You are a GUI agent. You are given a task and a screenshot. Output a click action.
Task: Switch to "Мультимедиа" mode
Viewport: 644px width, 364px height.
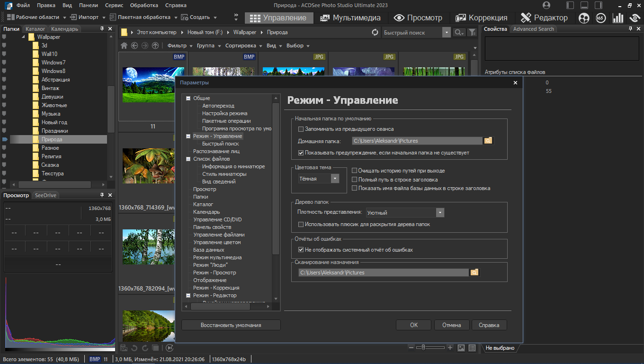350,18
